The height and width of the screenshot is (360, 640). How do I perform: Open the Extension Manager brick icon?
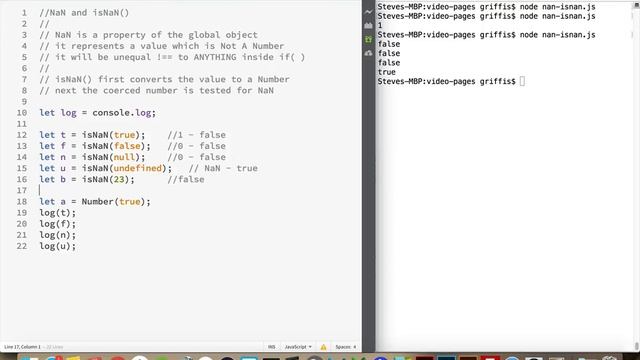(368, 25)
